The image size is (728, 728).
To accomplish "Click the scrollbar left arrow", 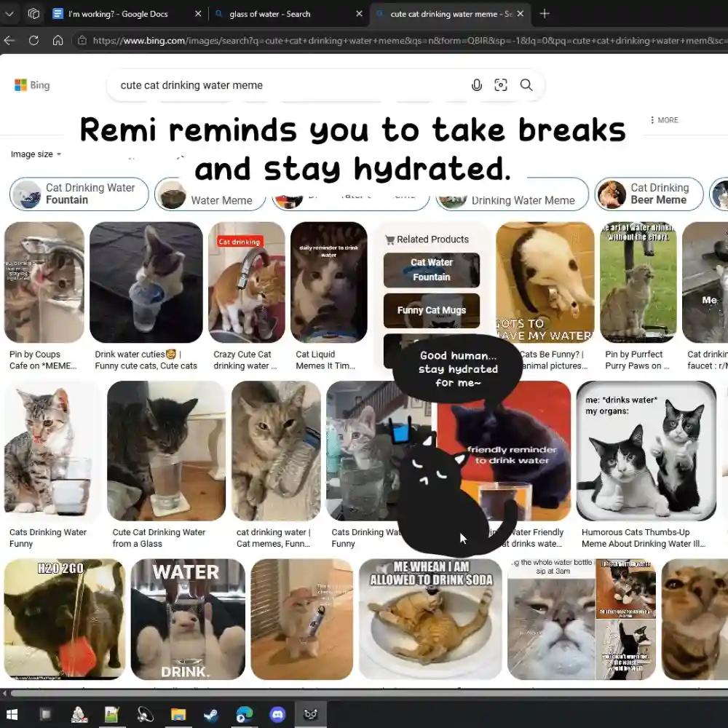I will (x=4, y=694).
